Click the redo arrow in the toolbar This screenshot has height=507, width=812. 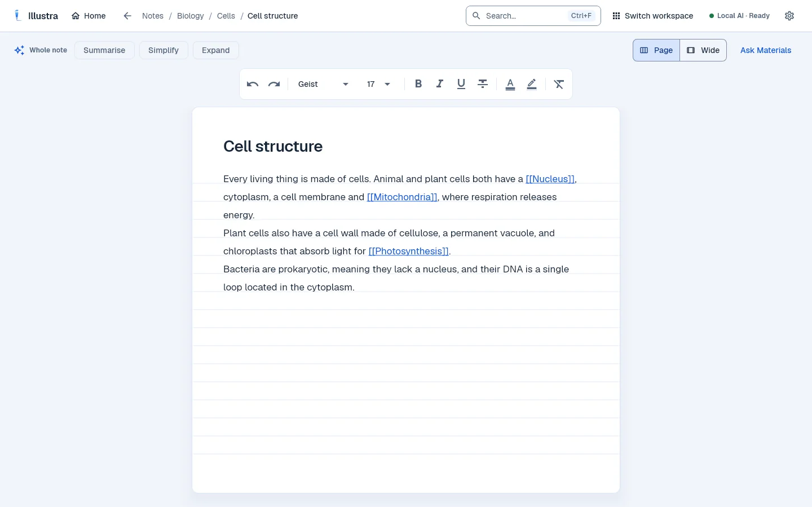pyautogui.click(x=274, y=84)
